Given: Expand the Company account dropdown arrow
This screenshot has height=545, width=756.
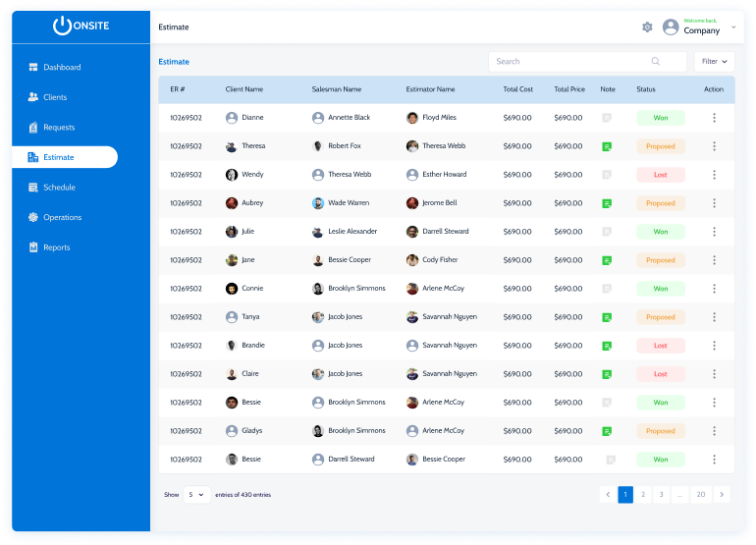Looking at the screenshot, I should coord(733,27).
